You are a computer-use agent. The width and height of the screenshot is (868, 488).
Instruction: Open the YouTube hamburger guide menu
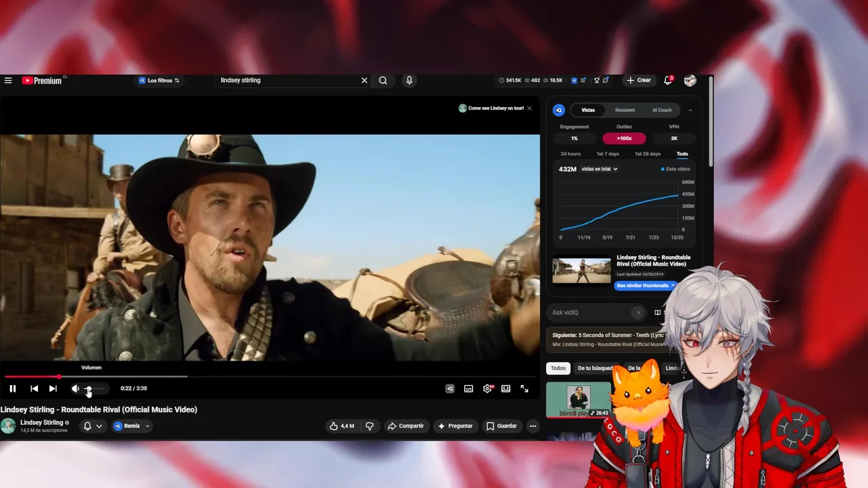tap(8, 81)
